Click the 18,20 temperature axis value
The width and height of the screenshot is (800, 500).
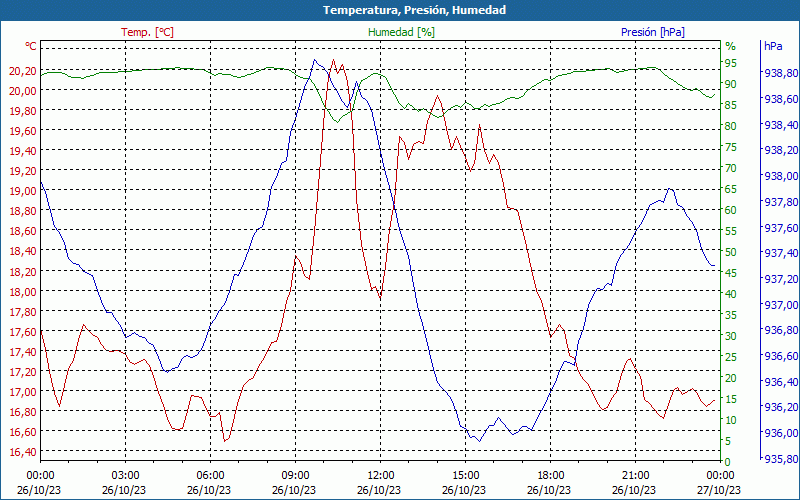[23, 271]
